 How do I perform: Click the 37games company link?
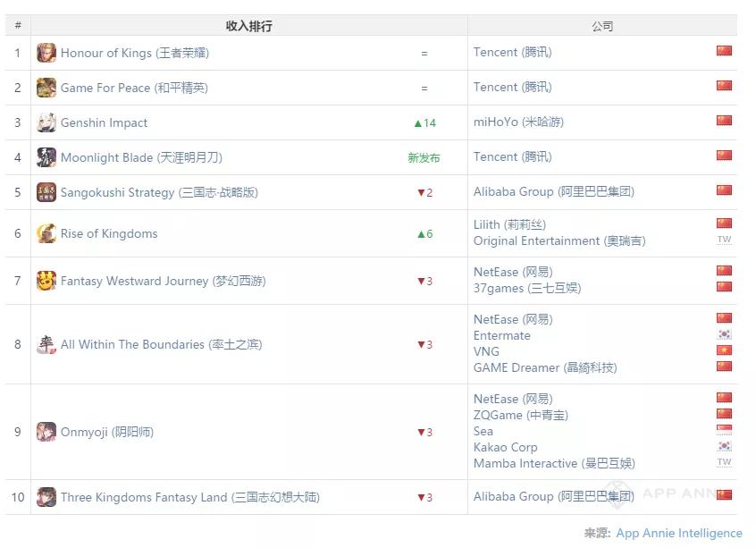coord(527,288)
